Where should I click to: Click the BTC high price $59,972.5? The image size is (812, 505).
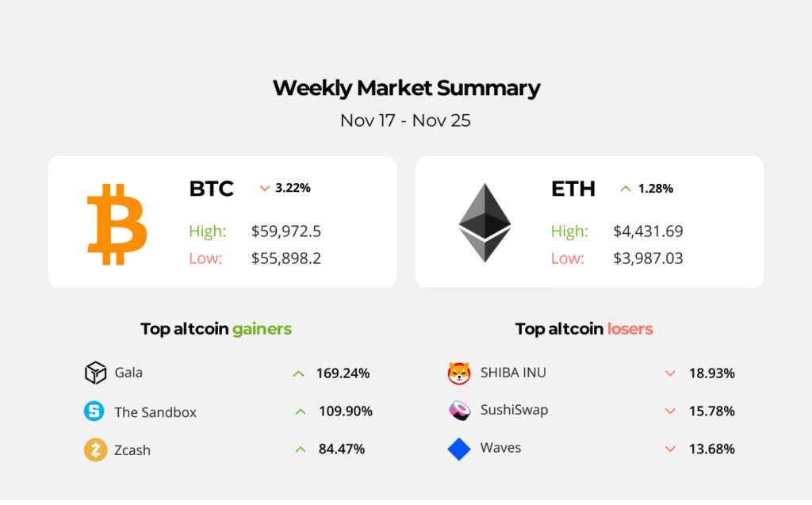(x=286, y=231)
